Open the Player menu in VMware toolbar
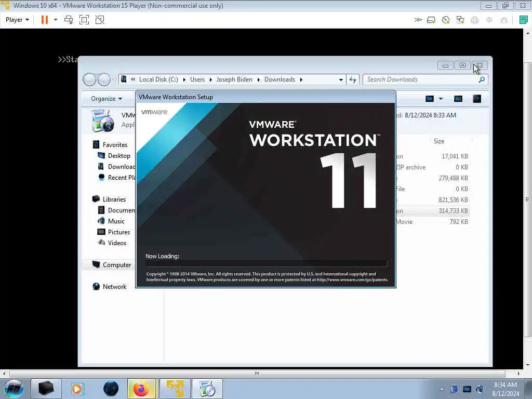Viewport: 532px width, 399px height. pos(17,20)
